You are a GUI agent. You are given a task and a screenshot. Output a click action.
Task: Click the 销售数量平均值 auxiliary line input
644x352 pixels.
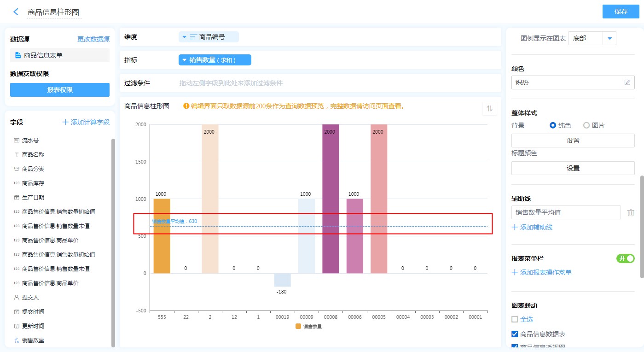(x=566, y=212)
